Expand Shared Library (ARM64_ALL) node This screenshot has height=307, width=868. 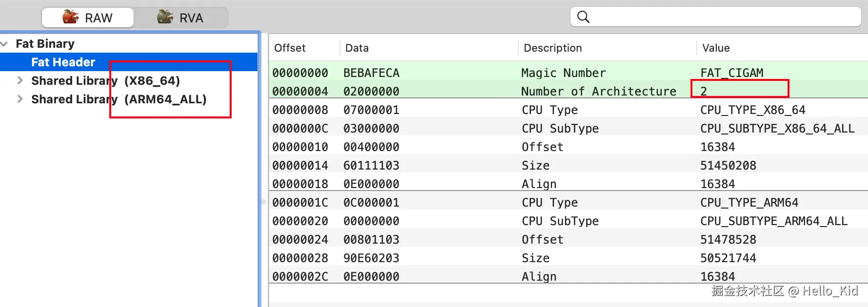point(20,99)
